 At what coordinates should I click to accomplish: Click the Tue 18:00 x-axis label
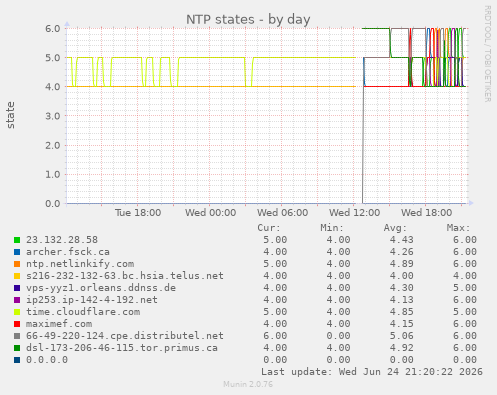[138, 213]
